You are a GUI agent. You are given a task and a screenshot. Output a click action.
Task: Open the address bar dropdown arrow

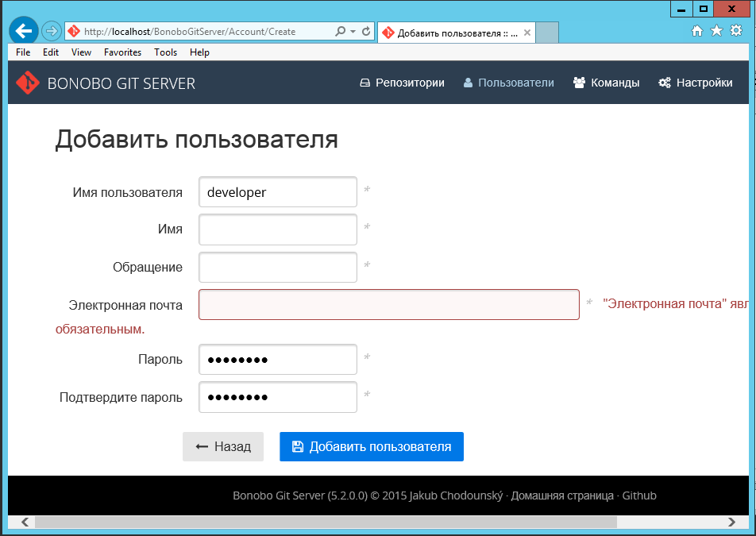click(353, 31)
